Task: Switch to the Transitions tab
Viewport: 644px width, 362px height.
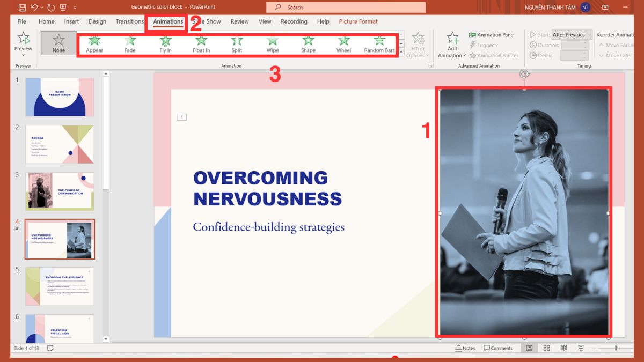Action: point(129,21)
